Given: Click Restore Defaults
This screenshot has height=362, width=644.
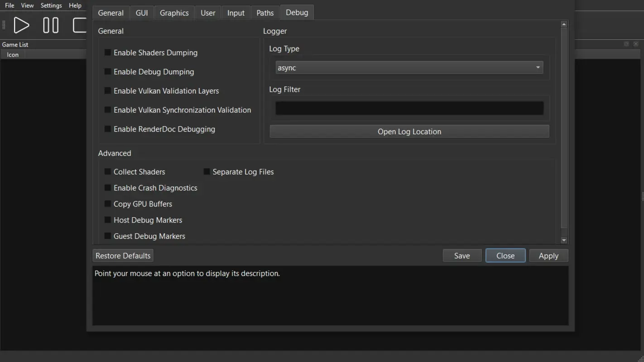Looking at the screenshot, I should point(123,255).
